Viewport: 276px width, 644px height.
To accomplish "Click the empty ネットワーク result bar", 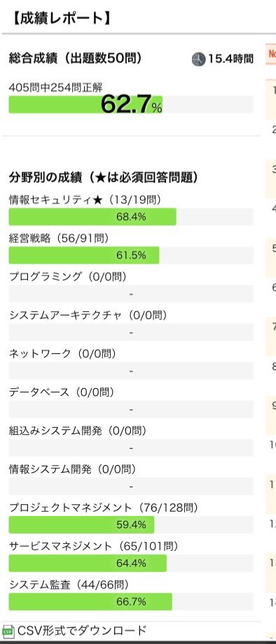I will [131, 371].
